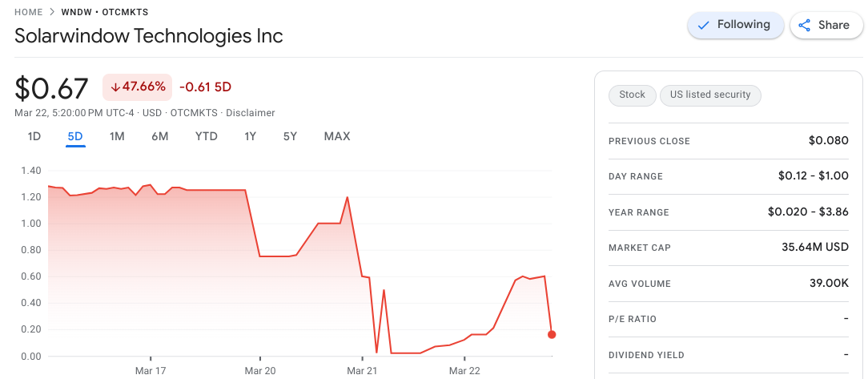Viewport: 868px width, 379px height.
Task: Click the WNDW • OTCMKTS breadcrumb
Action: [104, 12]
